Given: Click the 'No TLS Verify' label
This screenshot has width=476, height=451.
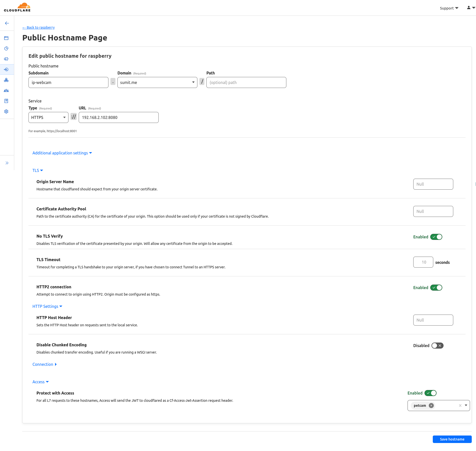Looking at the screenshot, I should [x=49, y=236].
